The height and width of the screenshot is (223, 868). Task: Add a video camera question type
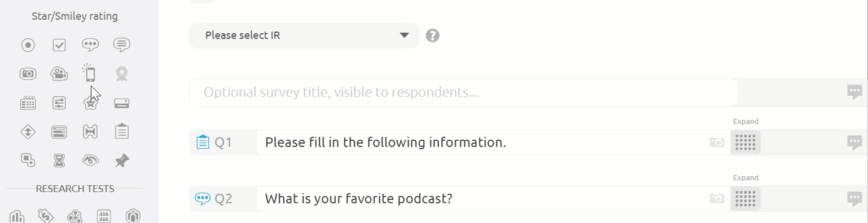59,73
